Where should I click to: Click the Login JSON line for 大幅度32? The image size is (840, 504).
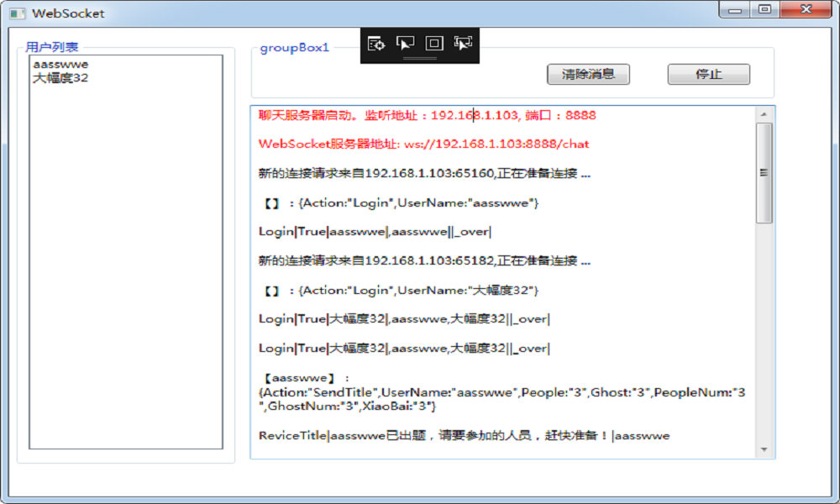[401, 291]
